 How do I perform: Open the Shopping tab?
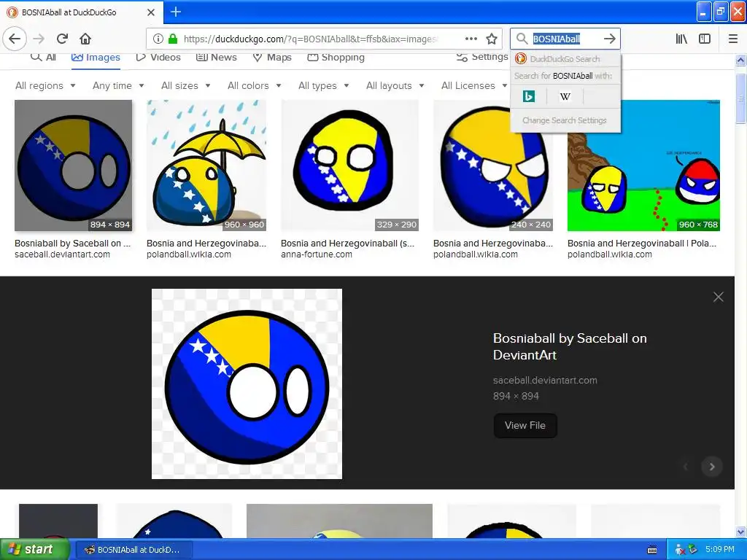pos(336,57)
